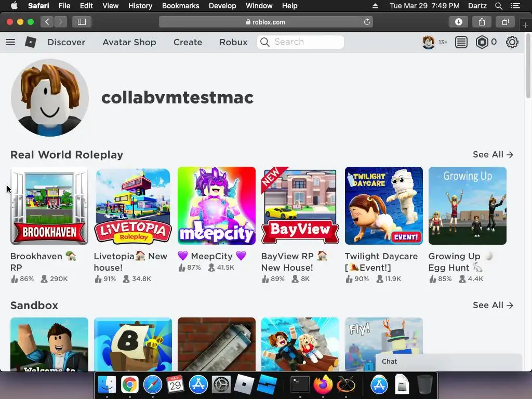Open the Dartz user menu

tap(477, 6)
